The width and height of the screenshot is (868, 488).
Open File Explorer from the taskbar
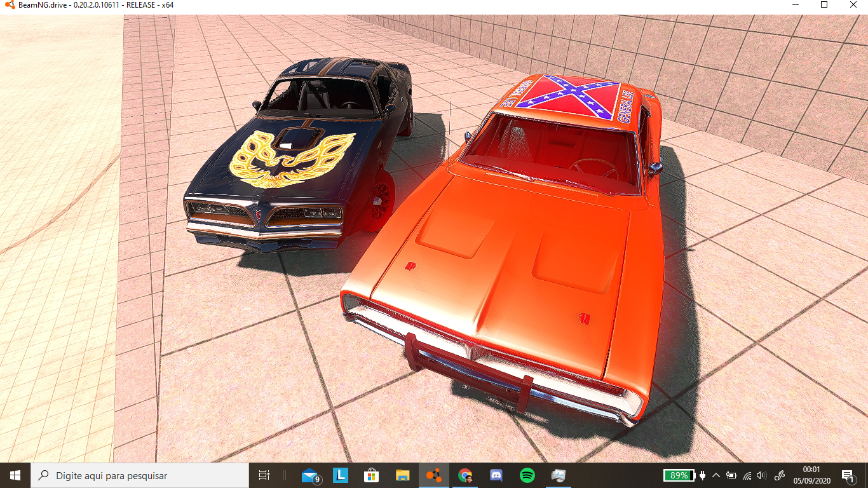402,475
